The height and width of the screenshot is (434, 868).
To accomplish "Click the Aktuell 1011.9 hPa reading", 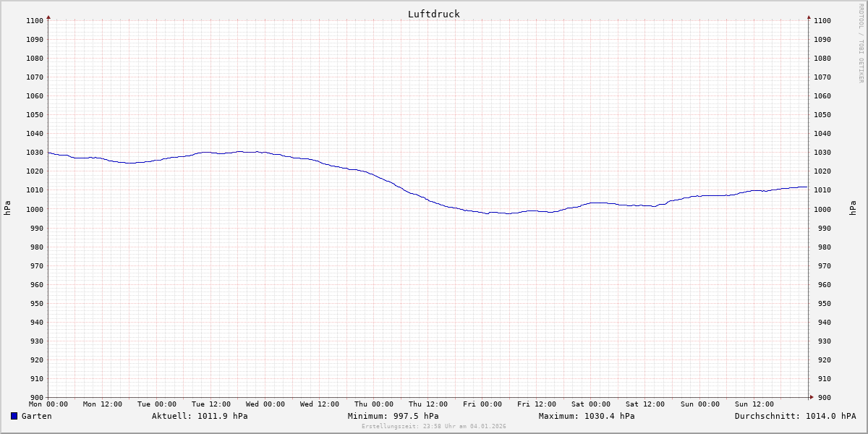I will [x=200, y=416].
